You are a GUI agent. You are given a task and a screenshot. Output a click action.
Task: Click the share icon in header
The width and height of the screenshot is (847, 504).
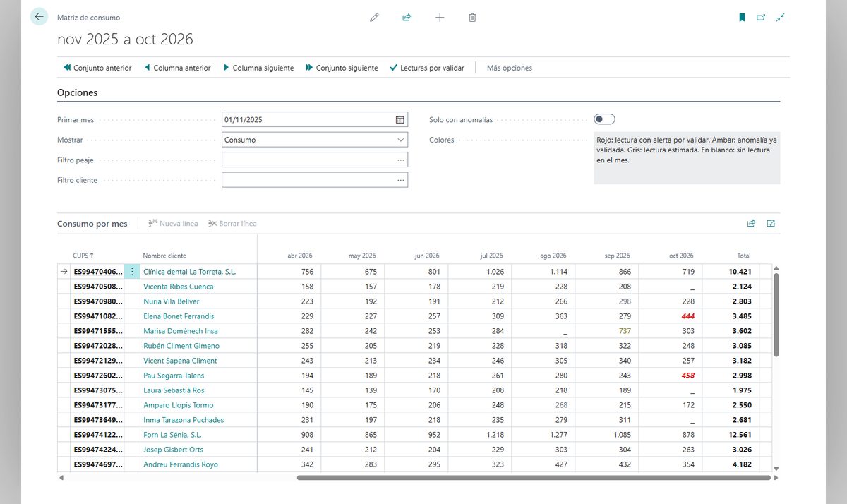coord(407,18)
